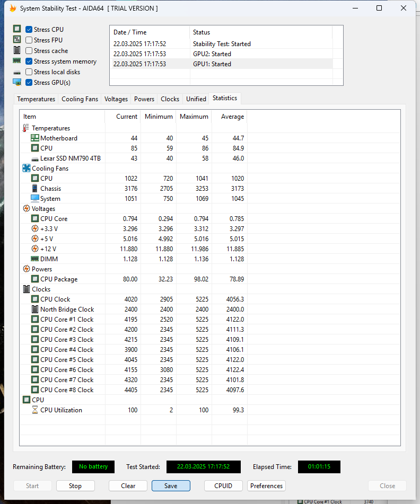
Task: Disable the Stress CPU checkbox
Action: (29, 30)
